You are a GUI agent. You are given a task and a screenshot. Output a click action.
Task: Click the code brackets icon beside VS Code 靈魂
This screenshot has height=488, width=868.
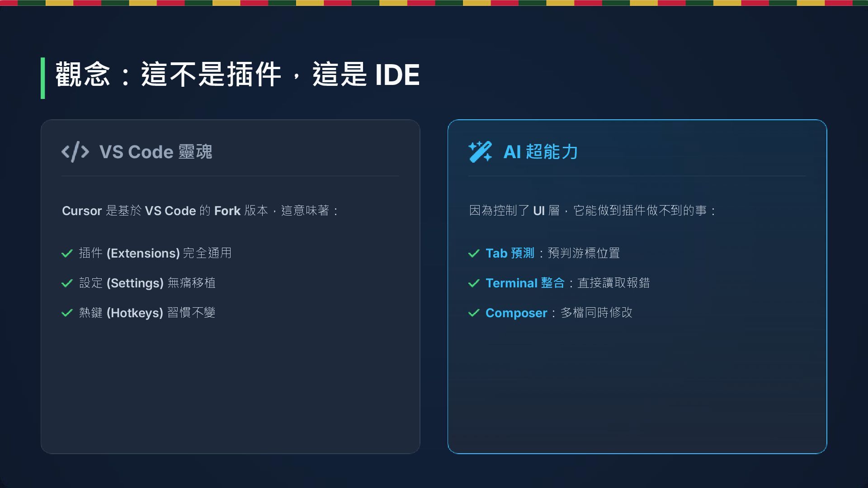coord(75,152)
